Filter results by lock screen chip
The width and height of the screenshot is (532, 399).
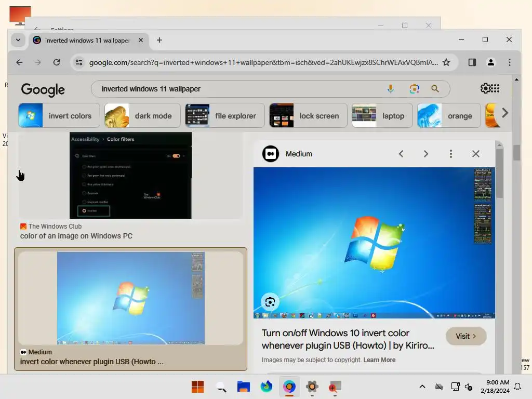pos(308,116)
